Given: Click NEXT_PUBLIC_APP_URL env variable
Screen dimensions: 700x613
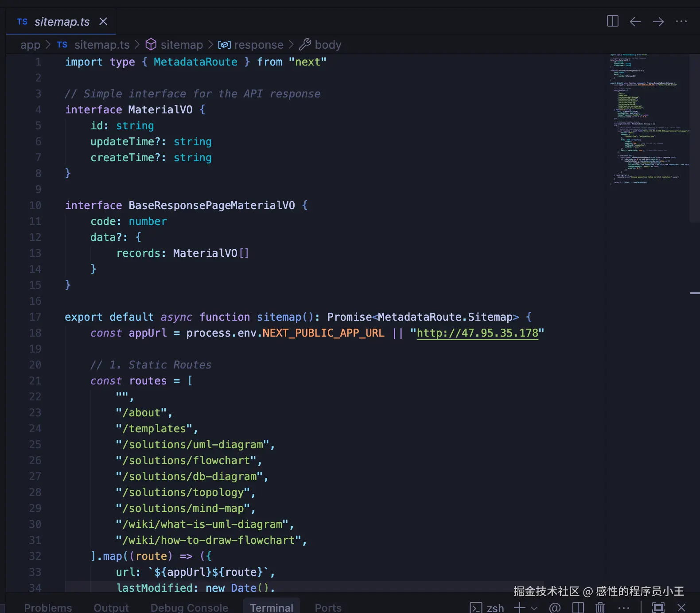Looking at the screenshot, I should click(323, 333).
